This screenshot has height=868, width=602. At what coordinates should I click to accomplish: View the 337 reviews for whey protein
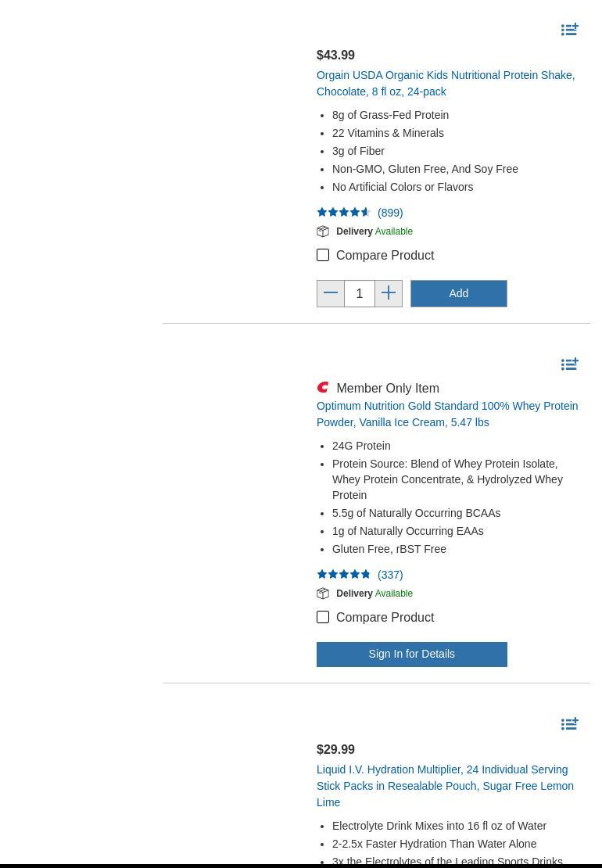[390, 575]
